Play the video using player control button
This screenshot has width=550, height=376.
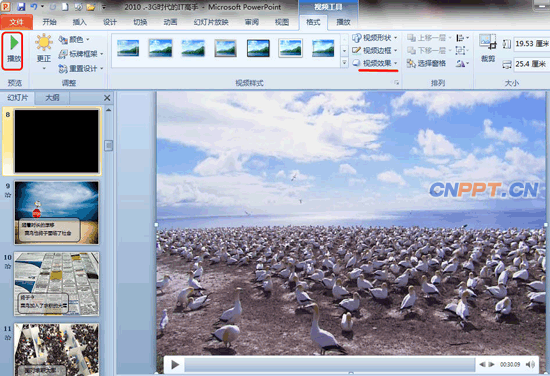175,365
